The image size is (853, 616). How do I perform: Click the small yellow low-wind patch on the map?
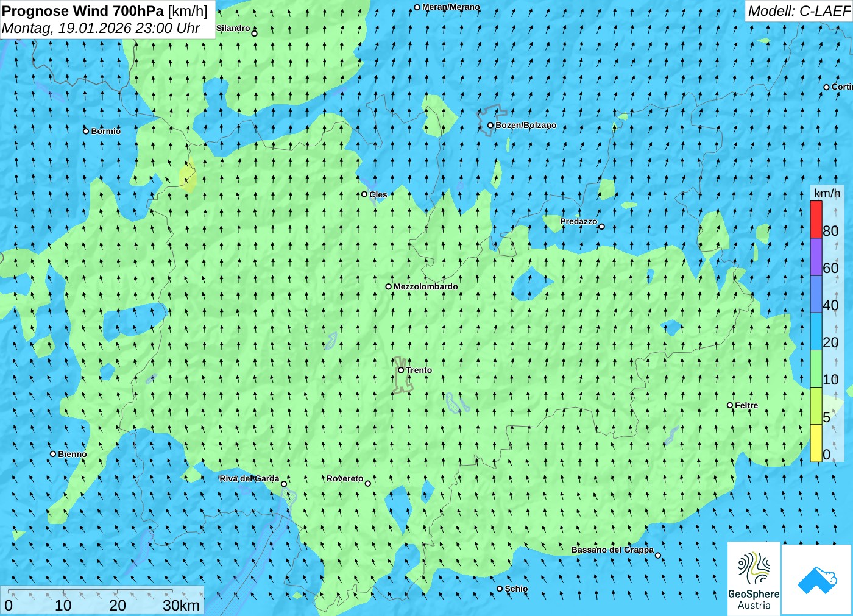(x=188, y=176)
